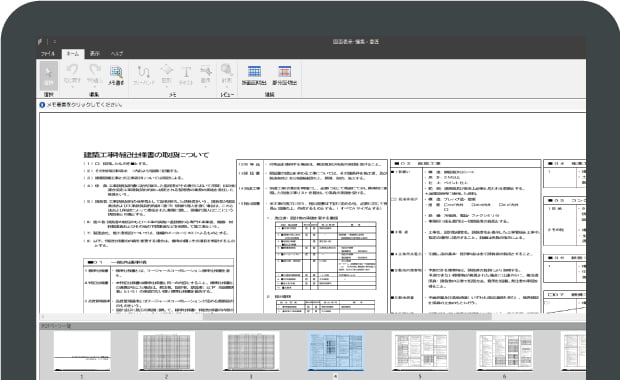Click the message text メモ書きをクリックしてください
Viewport: 620px width, 380px height.
point(84,105)
